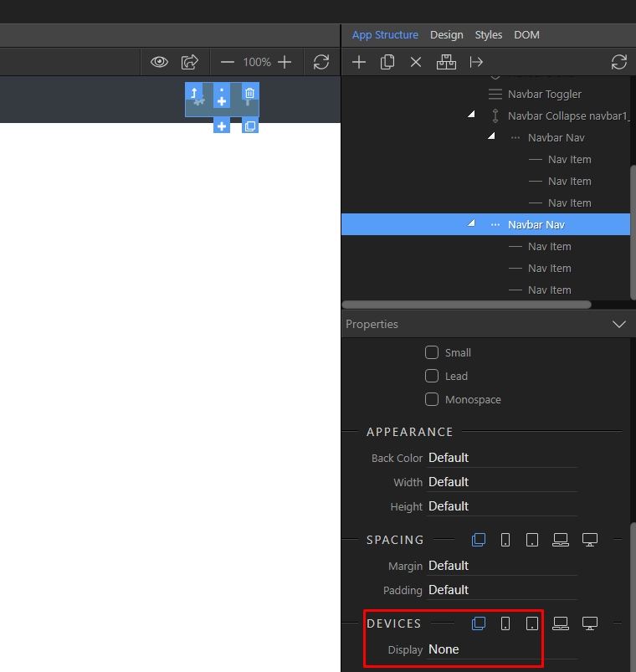
Task: Refresh the App Structure panel
Action: click(x=619, y=62)
